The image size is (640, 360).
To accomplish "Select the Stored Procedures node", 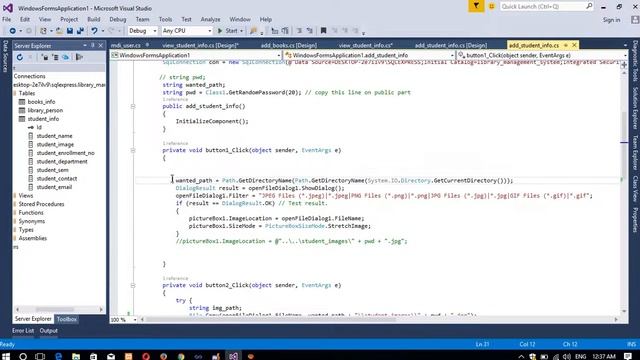I will coord(41,204).
